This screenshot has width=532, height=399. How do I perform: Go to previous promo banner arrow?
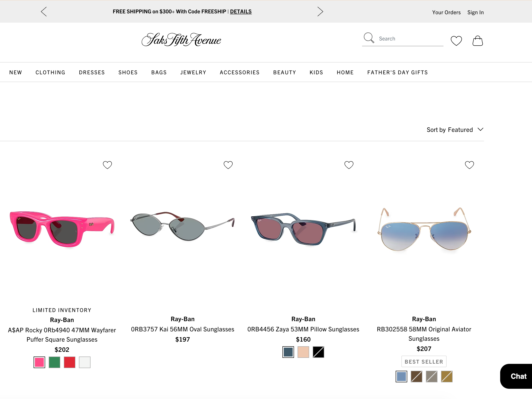coord(44,12)
